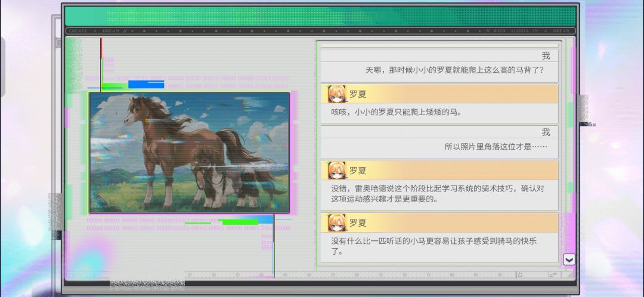
Task: Click the small status icon left of the resize grip
Action: [x=553, y=274]
